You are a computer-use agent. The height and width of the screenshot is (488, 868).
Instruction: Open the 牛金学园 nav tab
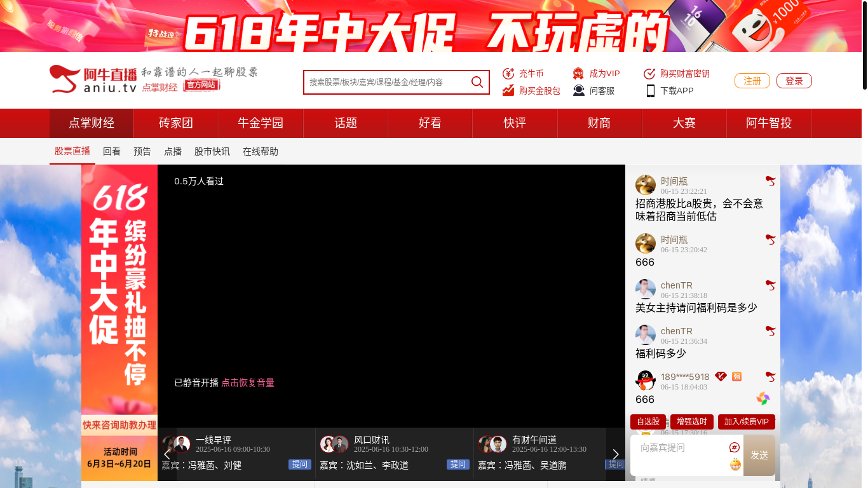coord(261,123)
